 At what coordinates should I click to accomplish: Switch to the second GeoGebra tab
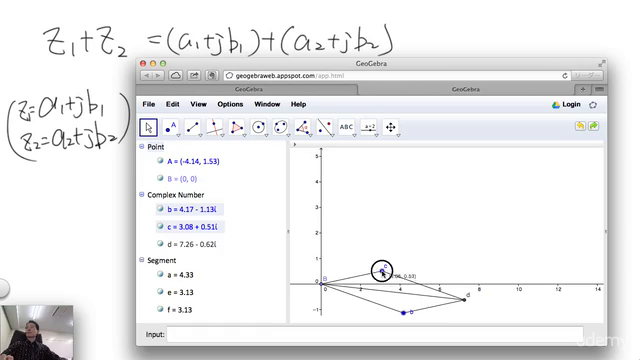[x=466, y=89]
